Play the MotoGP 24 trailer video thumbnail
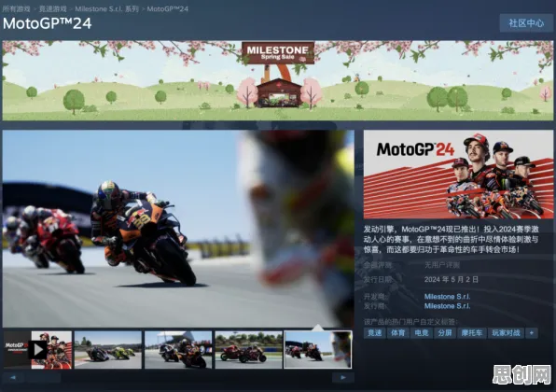This screenshot has width=556, height=392. coord(37,350)
